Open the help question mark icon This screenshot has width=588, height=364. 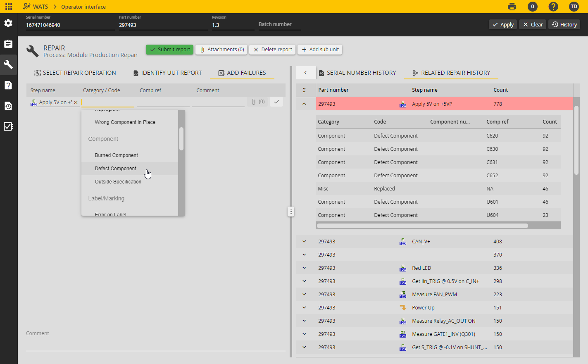pyautogui.click(x=553, y=7)
